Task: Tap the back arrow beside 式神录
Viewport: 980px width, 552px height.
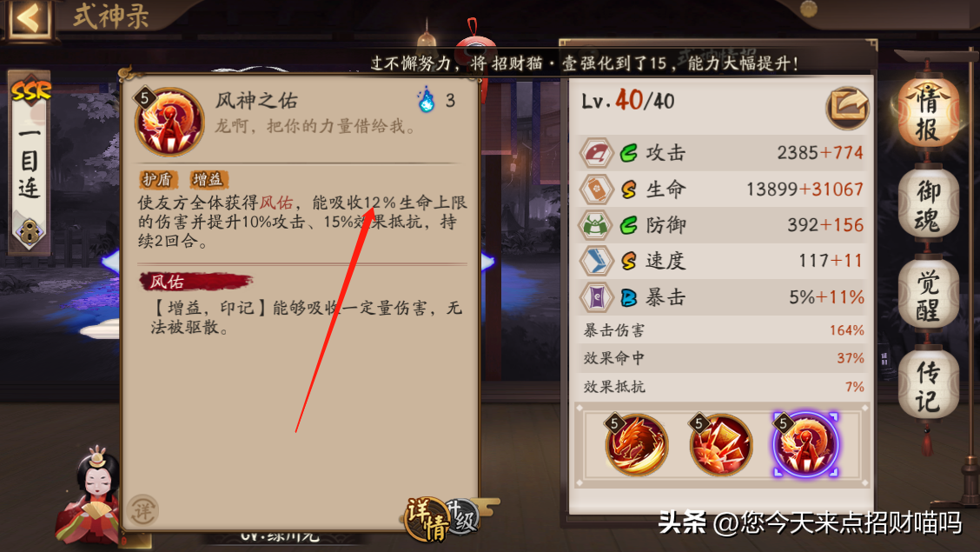Action: 28,17
